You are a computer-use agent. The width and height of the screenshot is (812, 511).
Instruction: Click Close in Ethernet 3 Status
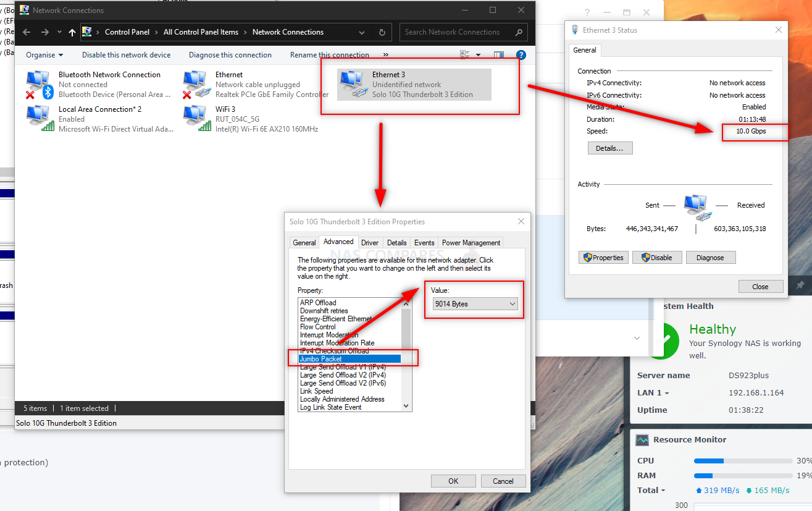point(761,287)
